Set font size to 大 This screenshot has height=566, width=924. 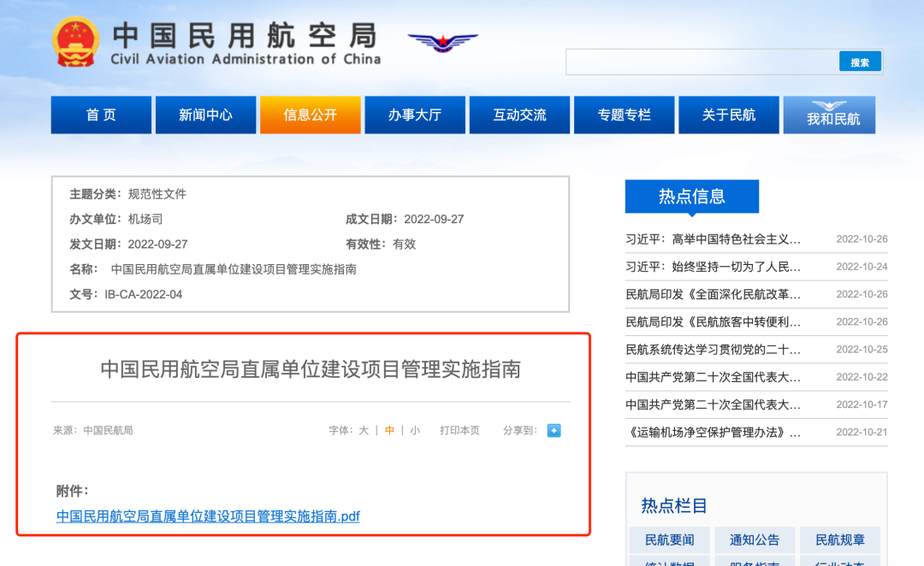point(364,431)
